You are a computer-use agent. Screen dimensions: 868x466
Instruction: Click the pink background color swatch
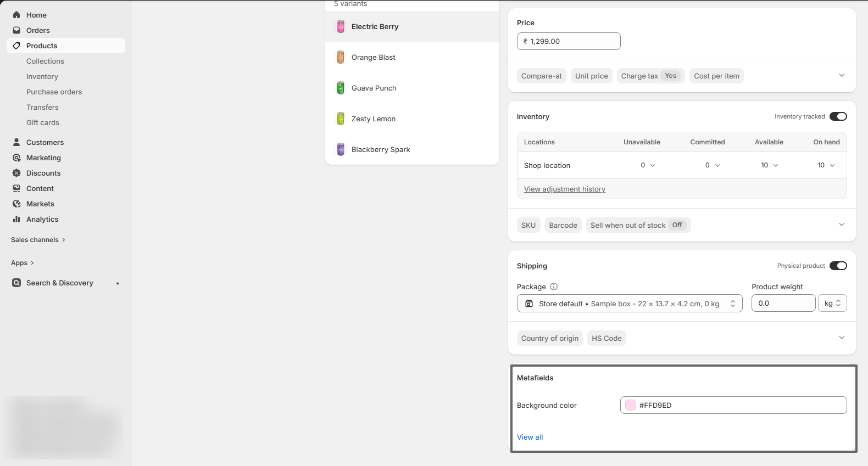631,405
